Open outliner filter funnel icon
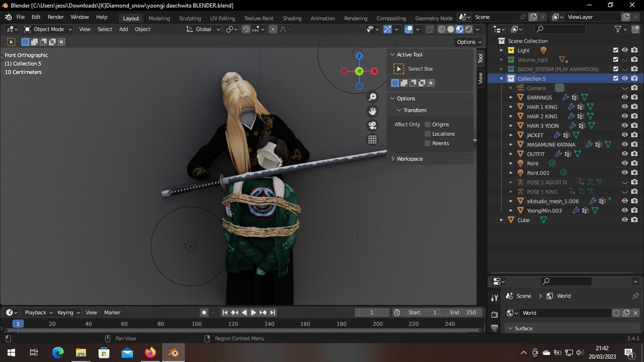The width and height of the screenshot is (644, 362). coord(618,29)
